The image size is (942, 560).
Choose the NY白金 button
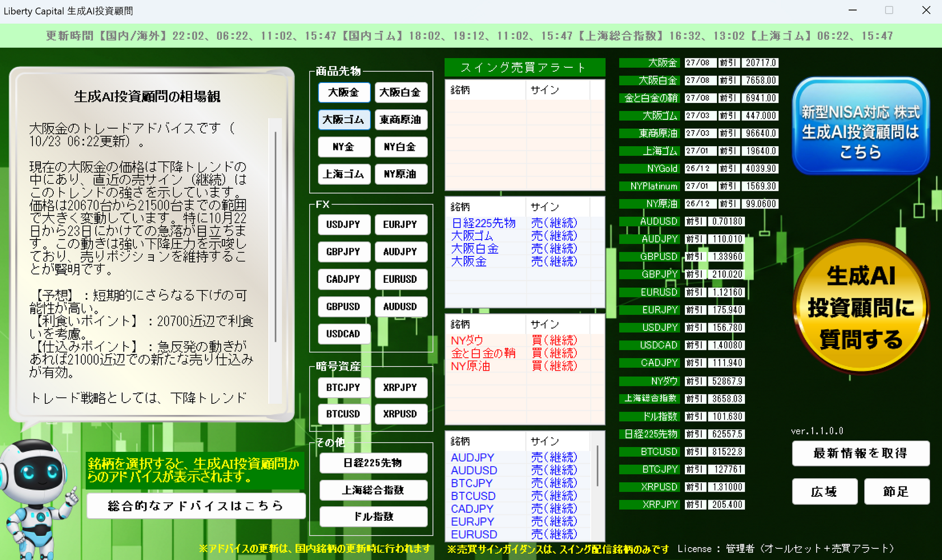(x=400, y=147)
